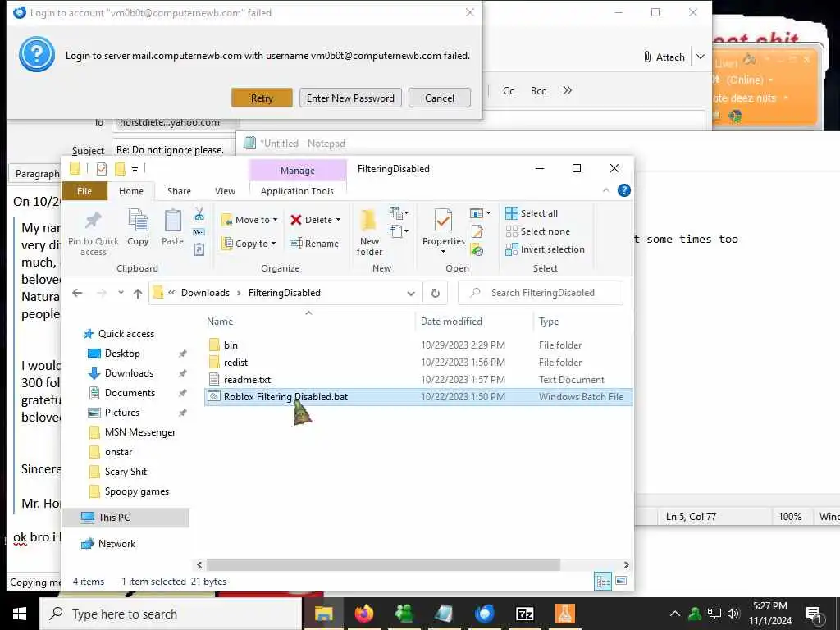Open the address bar history dropdown

click(x=411, y=293)
